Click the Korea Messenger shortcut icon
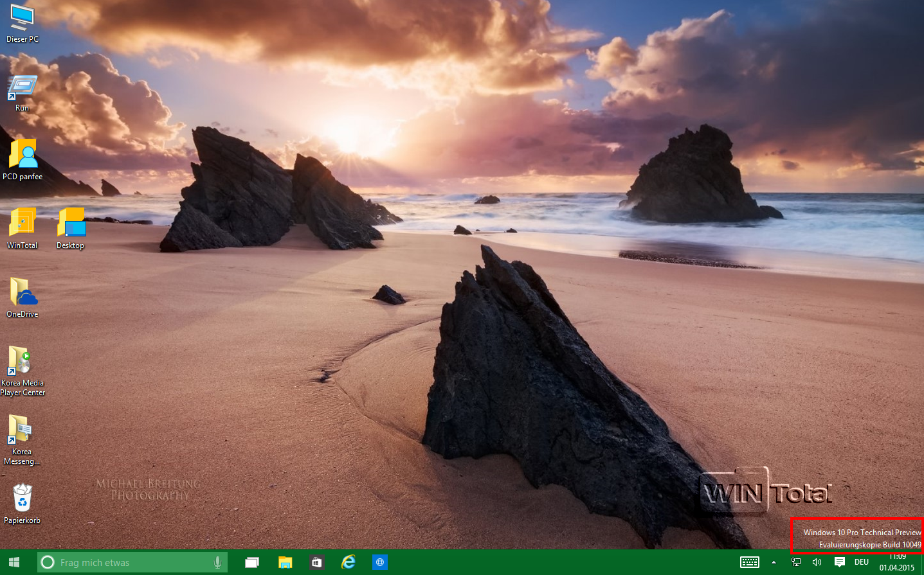The image size is (924, 575). 21,429
